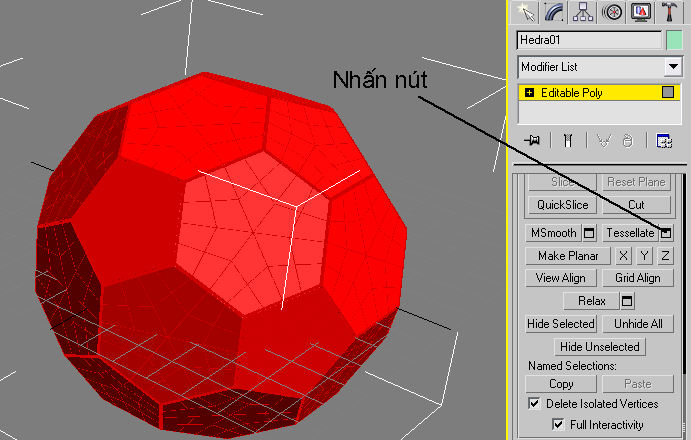Toggle Delete Isolated Vertices checkbox

tap(534, 403)
